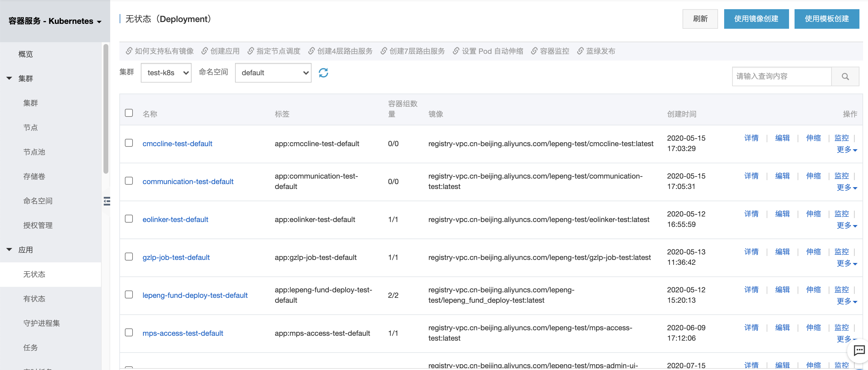Check the select-all checkbox in table header

[129, 113]
